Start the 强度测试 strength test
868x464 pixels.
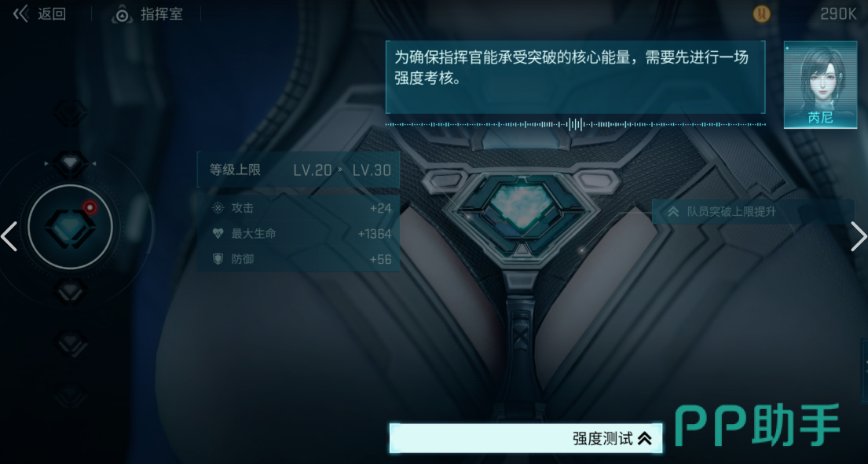(526, 439)
